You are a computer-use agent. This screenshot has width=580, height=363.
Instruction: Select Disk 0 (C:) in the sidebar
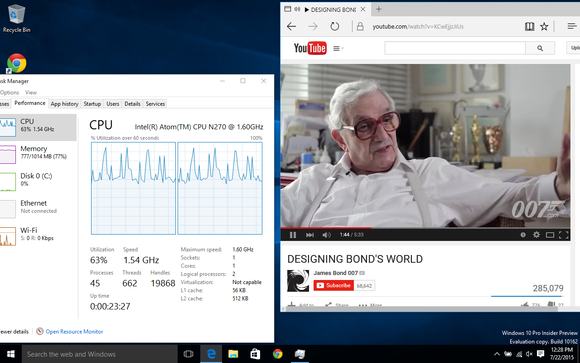click(38, 181)
